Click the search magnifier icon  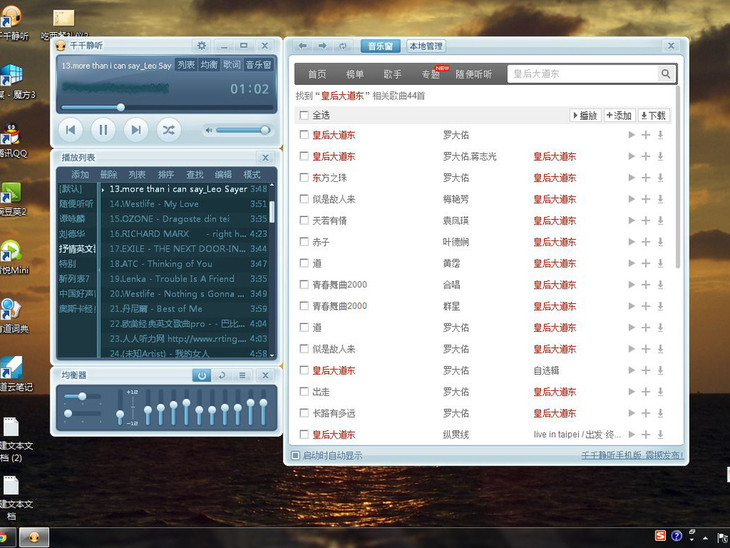coord(666,74)
